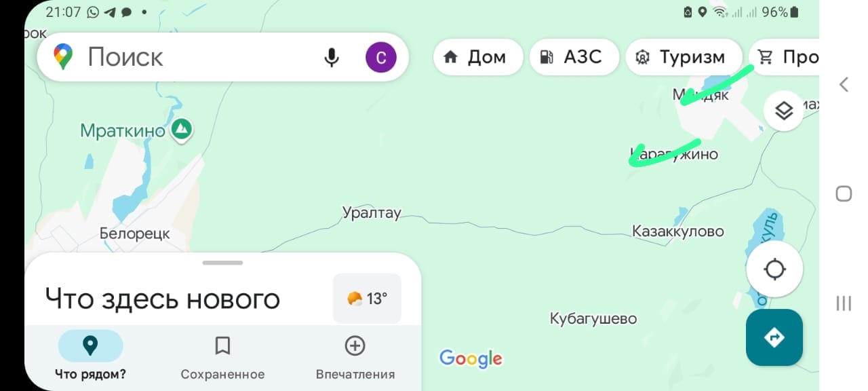Viewport: 868px width, 391px height.
Task: Open Android recent apps button
Action: tap(844, 303)
